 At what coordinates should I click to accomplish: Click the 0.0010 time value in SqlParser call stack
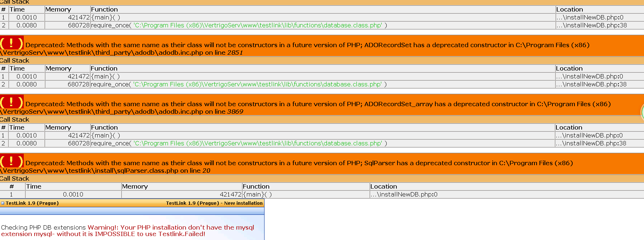click(73, 194)
